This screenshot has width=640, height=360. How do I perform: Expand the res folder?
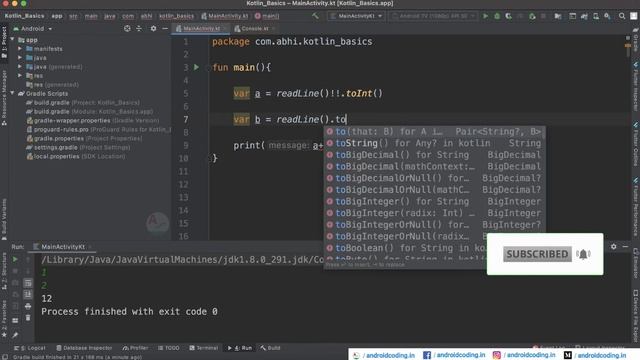[x=20, y=76]
